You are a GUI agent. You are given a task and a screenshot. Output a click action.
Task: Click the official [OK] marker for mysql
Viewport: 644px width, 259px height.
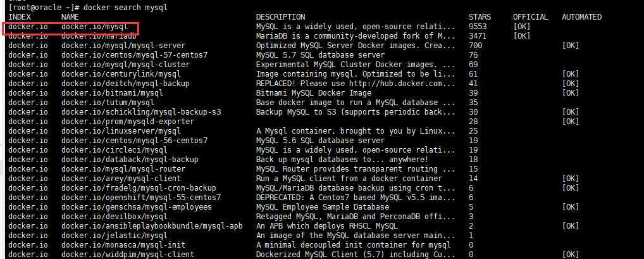pos(522,27)
